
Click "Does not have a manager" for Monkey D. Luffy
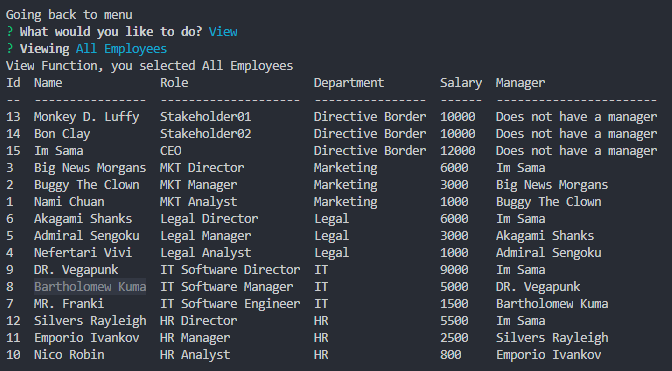pyautogui.click(x=576, y=117)
